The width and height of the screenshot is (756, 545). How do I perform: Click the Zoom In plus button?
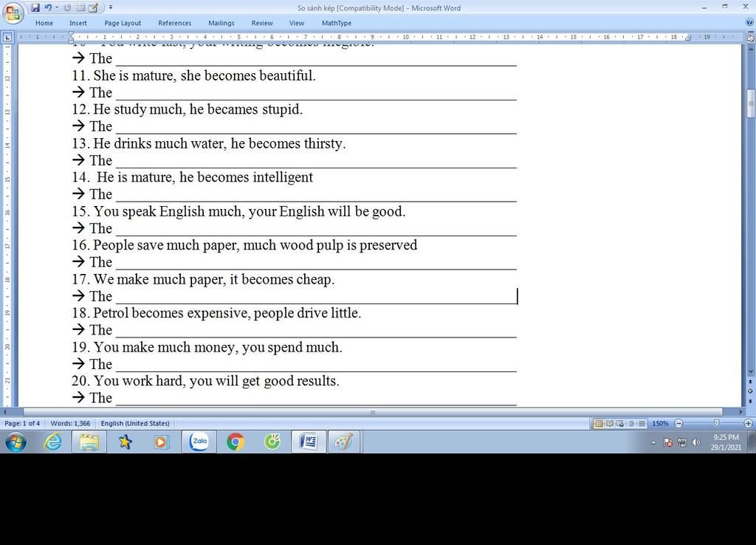point(748,423)
